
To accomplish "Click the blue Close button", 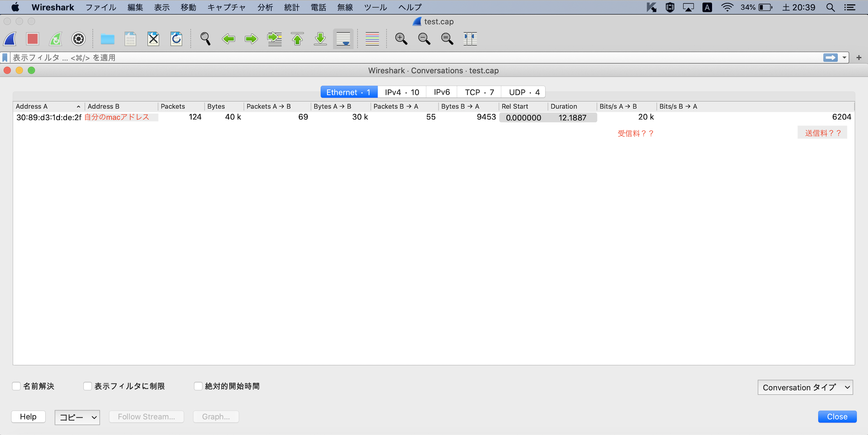I will tap(837, 417).
